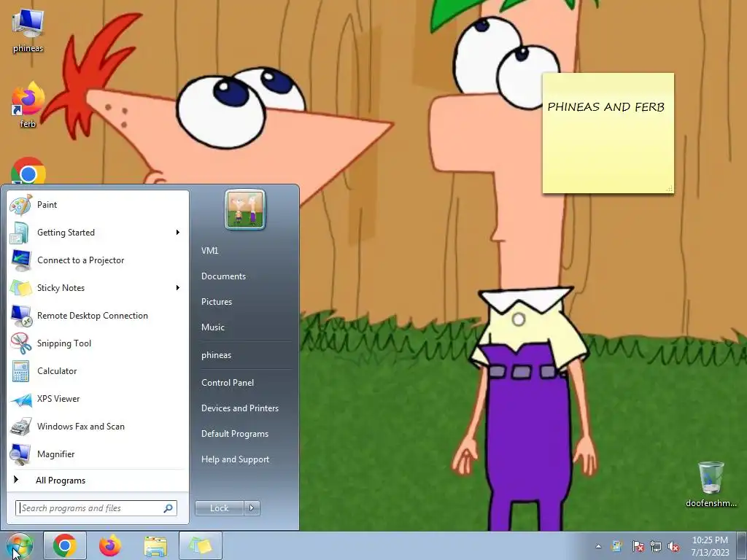
Task: Click the Show desktop strip beside clock
Action: click(x=742, y=545)
